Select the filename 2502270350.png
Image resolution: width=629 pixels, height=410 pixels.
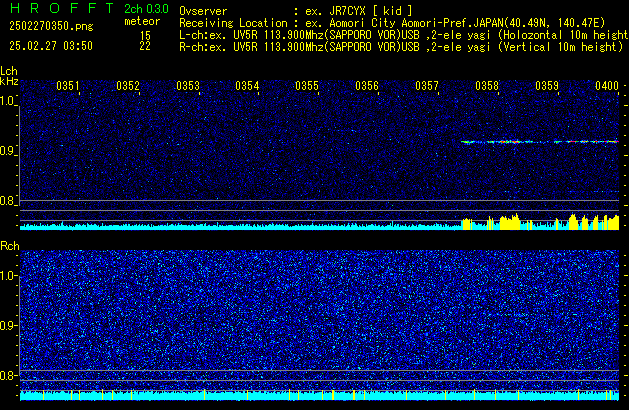click(51, 26)
